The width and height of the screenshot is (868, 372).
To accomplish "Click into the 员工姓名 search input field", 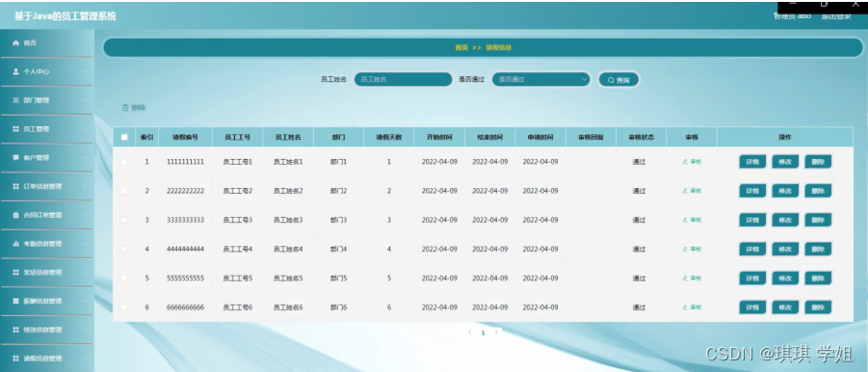I will pyautogui.click(x=403, y=80).
